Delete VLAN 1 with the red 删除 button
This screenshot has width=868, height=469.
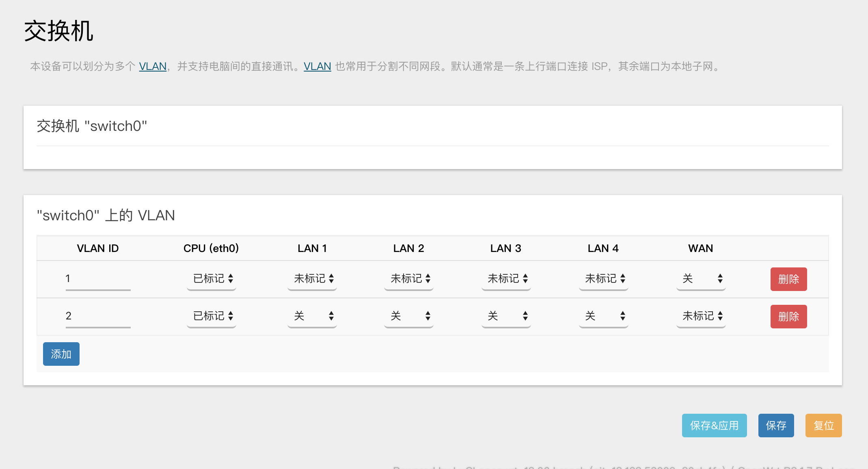coord(788,279)
